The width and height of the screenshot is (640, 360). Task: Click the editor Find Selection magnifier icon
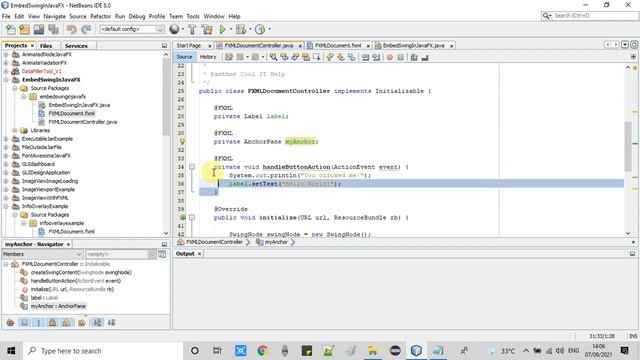pyautogui.click(x=273, y=57)
